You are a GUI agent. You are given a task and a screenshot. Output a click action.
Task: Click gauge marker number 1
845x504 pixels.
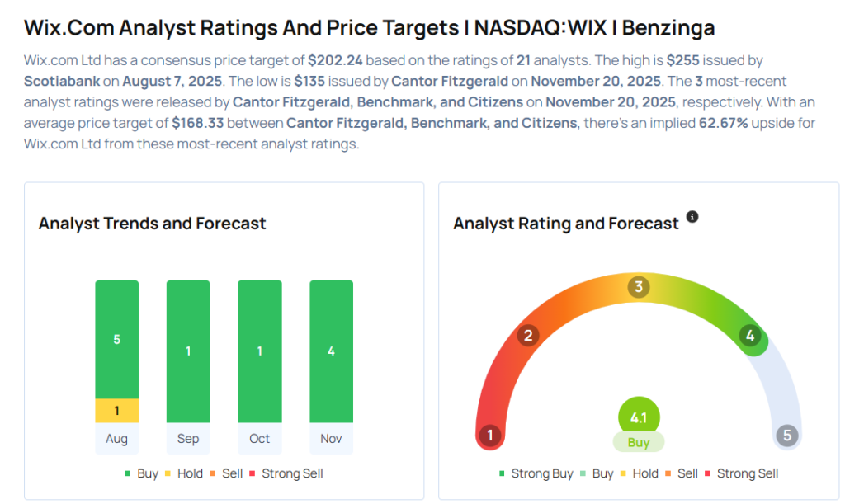click(x=490, y=435)
